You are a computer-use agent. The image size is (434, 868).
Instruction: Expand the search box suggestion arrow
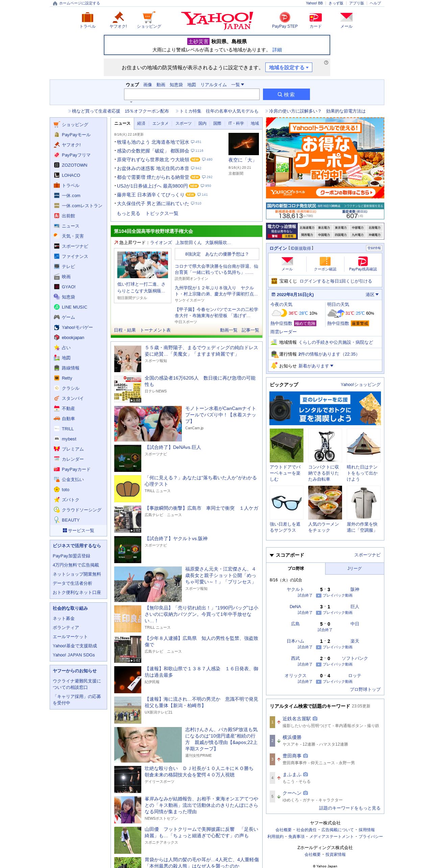coord(131,102)
